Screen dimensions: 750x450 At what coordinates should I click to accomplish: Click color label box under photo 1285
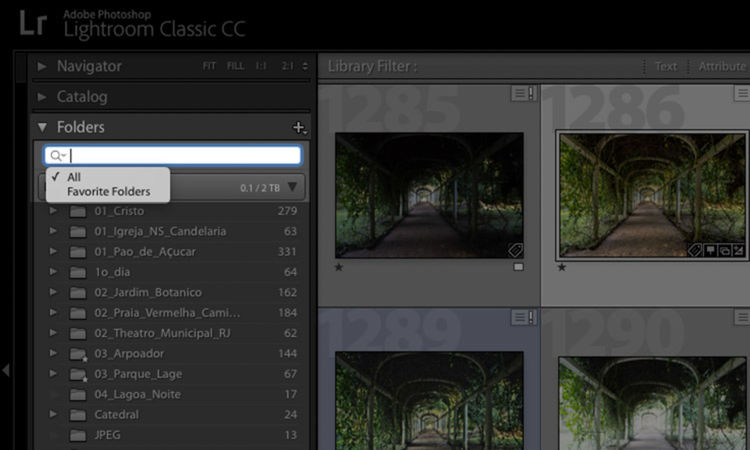click(518, 267)
